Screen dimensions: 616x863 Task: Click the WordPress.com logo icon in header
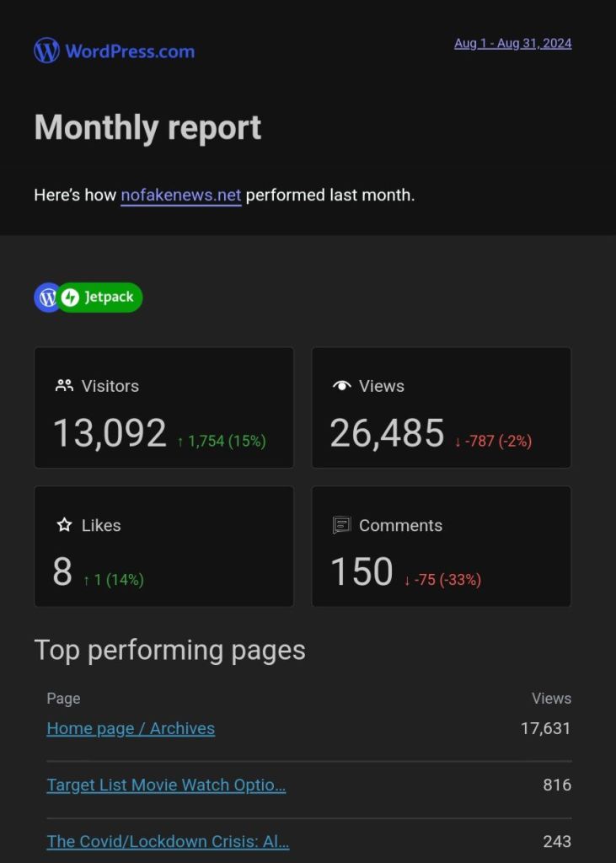coord(46,51)
